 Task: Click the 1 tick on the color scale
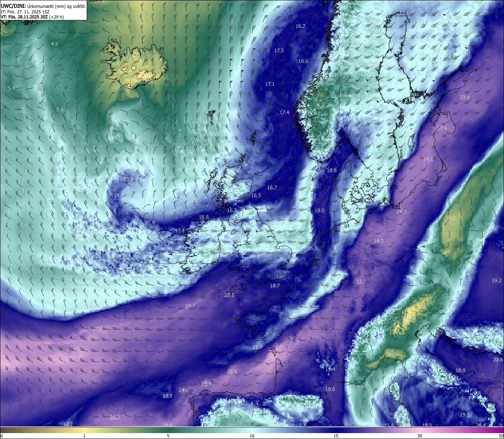coord(84,436)
